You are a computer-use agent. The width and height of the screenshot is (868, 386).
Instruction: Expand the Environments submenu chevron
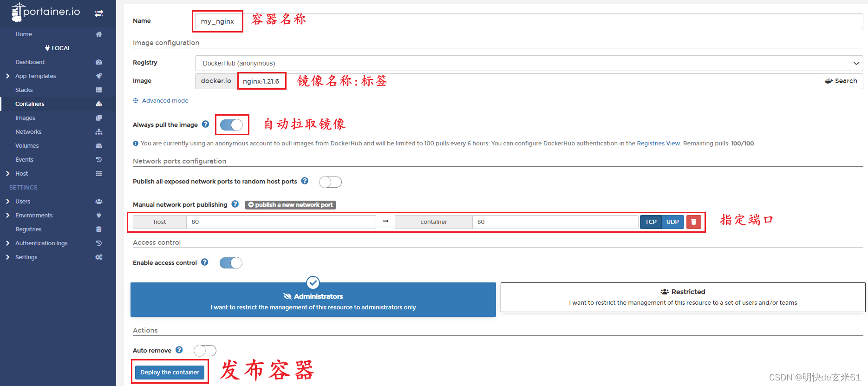[x=7, y=215]
